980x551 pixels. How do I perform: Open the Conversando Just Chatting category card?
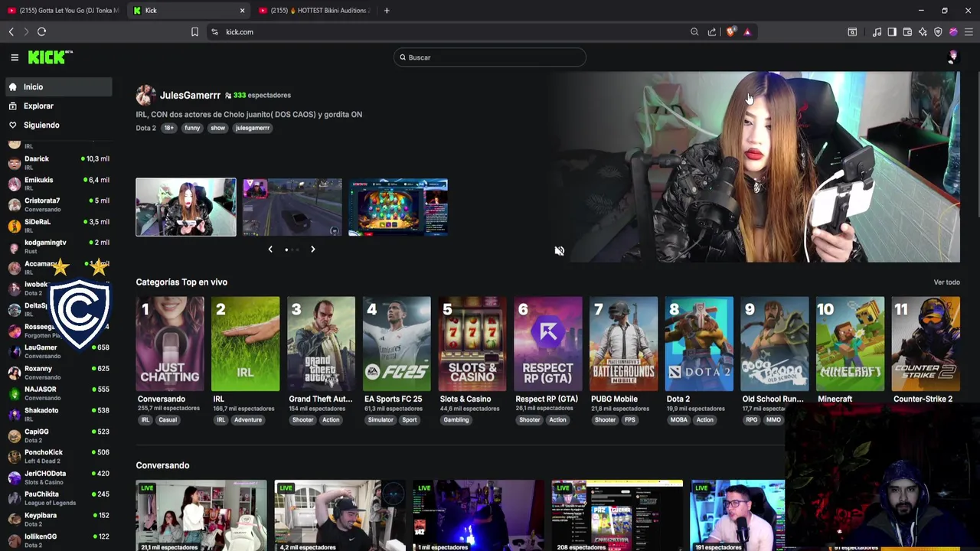(x=170, y=344)
